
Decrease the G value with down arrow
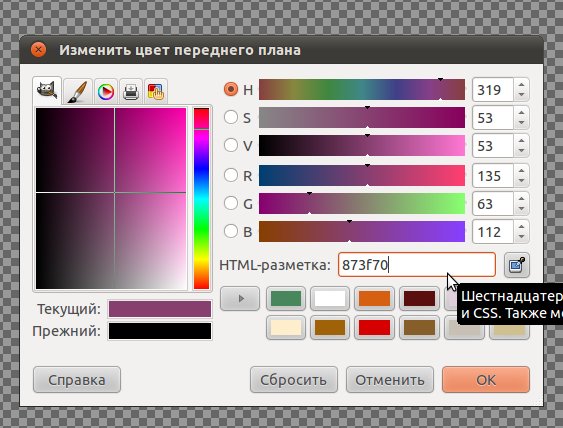click(521, 209)
